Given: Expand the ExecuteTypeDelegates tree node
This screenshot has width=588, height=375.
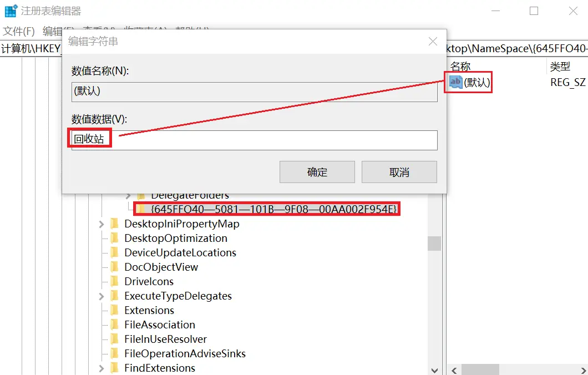Looking at the screenshot, I should point(101,296).
